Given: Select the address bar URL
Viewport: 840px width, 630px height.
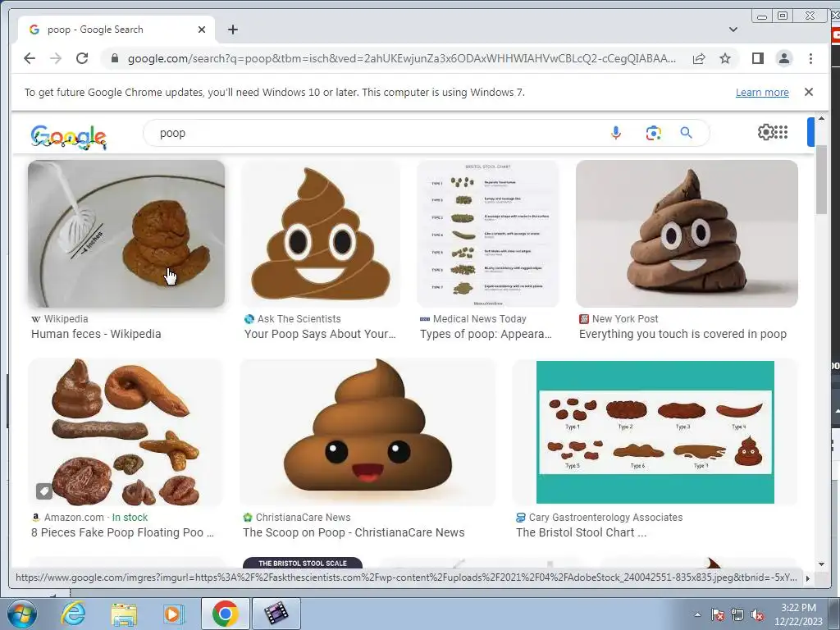Looking at the screenshot, I should coord(402,58).
